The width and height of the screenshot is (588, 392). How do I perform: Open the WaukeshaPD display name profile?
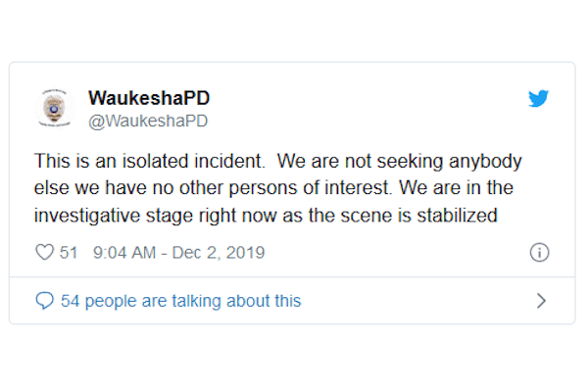click(148, 99)
